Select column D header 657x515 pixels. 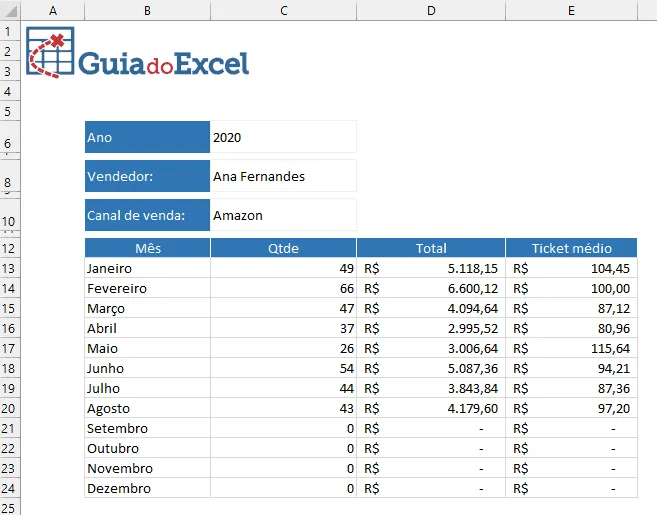(x=431, y=10)
